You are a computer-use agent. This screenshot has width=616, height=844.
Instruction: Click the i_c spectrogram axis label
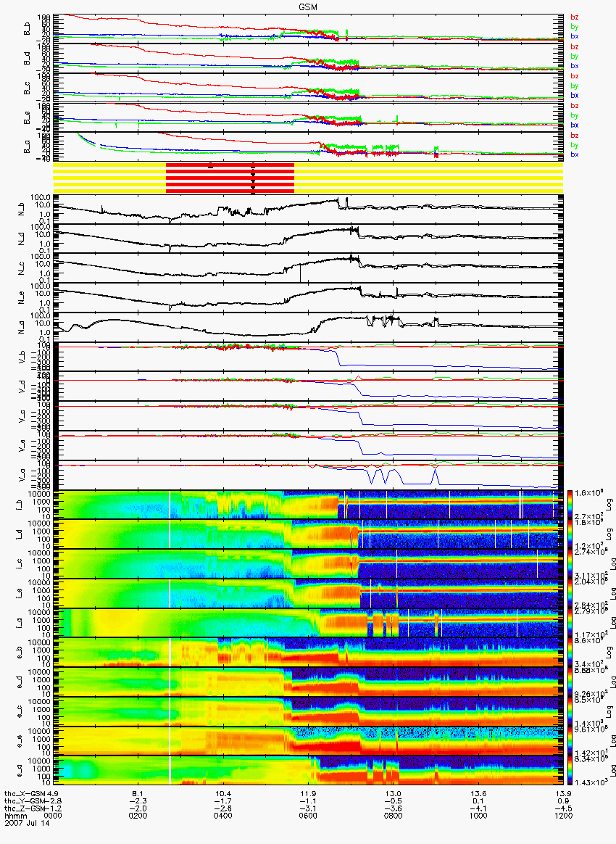tap(19, 564)
